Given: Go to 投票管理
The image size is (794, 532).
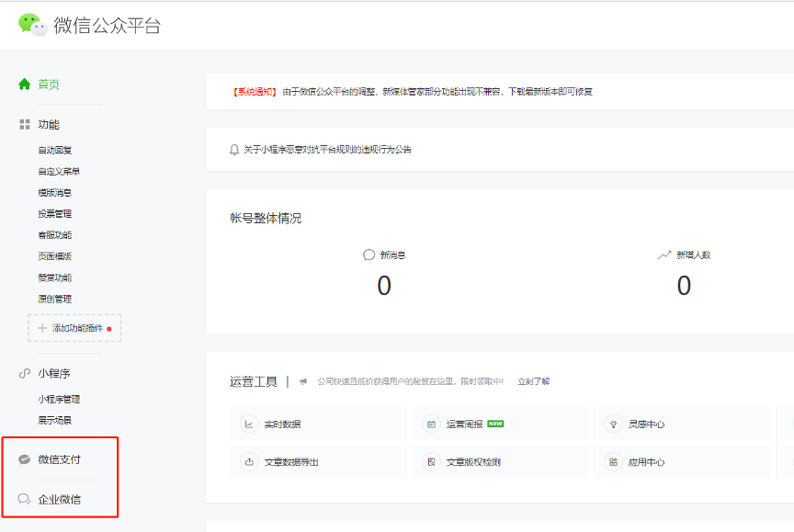Looking at the screenshot, I should point(55,214).
